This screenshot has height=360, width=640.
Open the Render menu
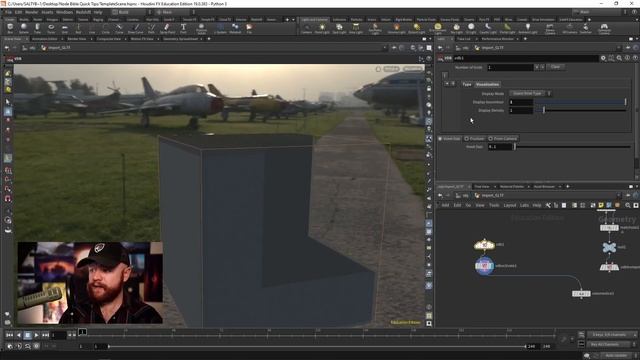pos(31,12)
